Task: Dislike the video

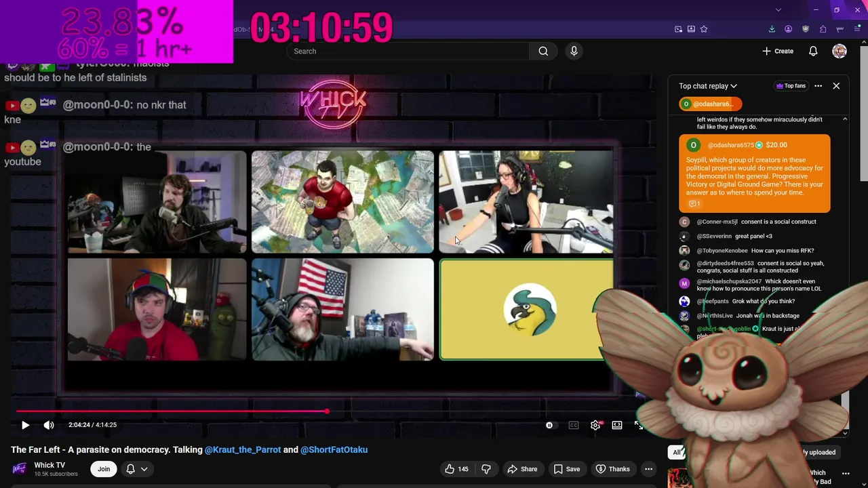Action: 486,469
